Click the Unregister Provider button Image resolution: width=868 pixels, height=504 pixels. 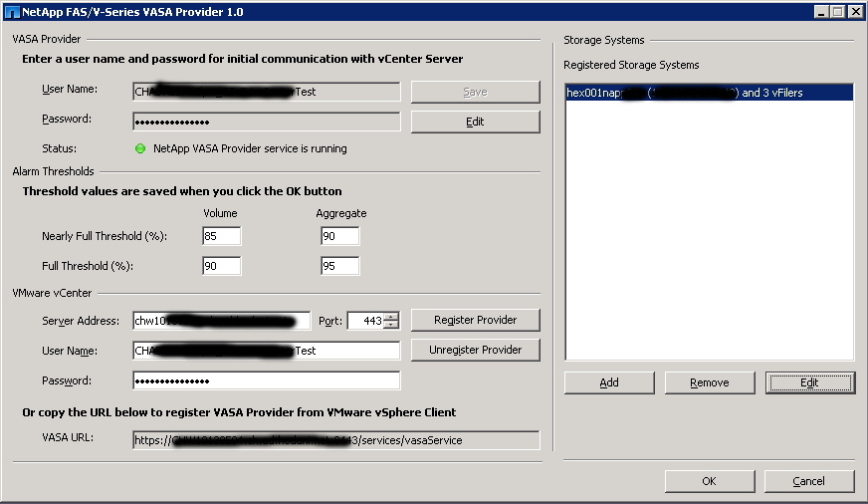pyautogui.click(x=475, y=350)
